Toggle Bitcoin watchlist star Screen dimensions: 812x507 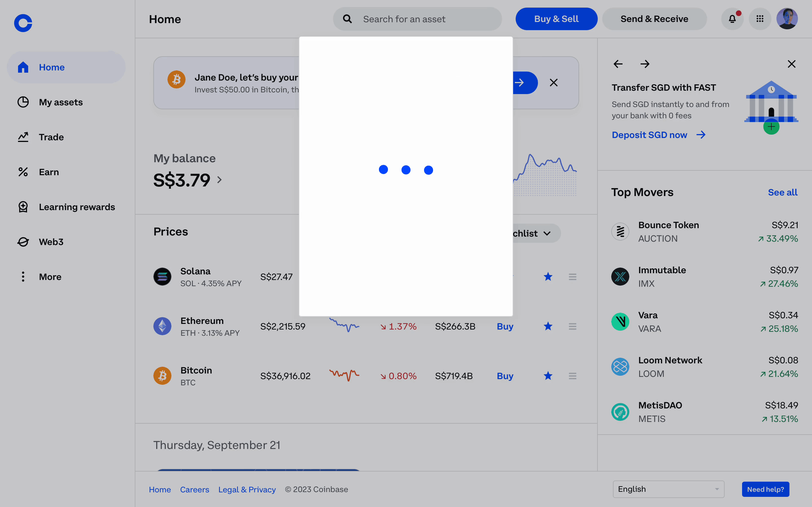548,376
